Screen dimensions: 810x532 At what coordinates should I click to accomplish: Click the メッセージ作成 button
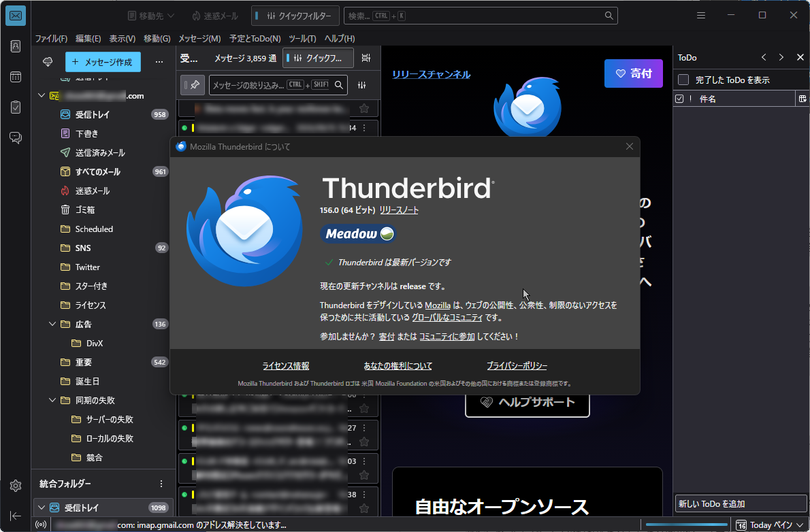103,62
